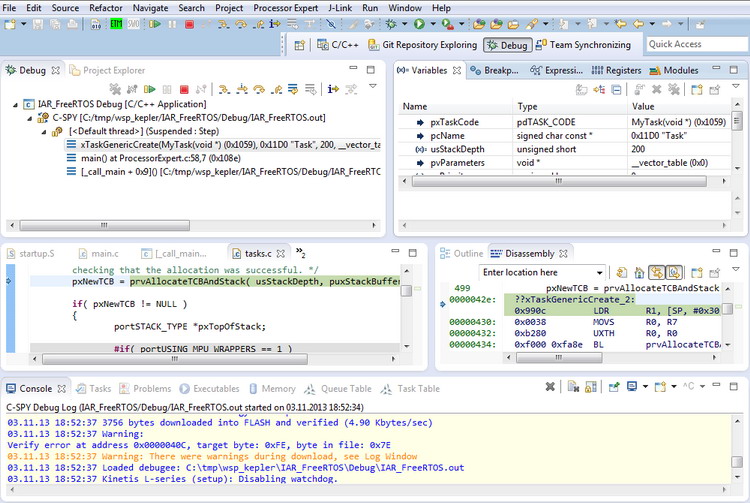Switch to the Queue Table tab
This screenshot has width=750, height=503.
point(338,389)
